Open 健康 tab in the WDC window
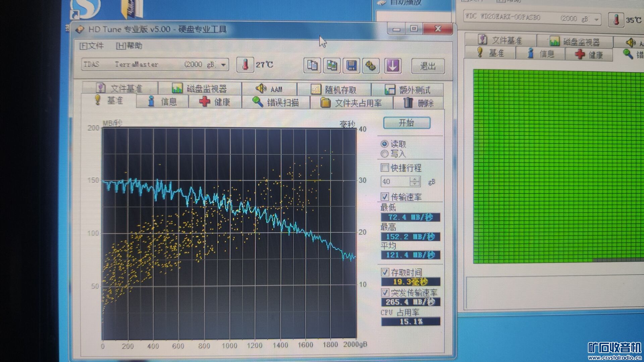Viewport: 644px width, 362px height. pos(589,54)
